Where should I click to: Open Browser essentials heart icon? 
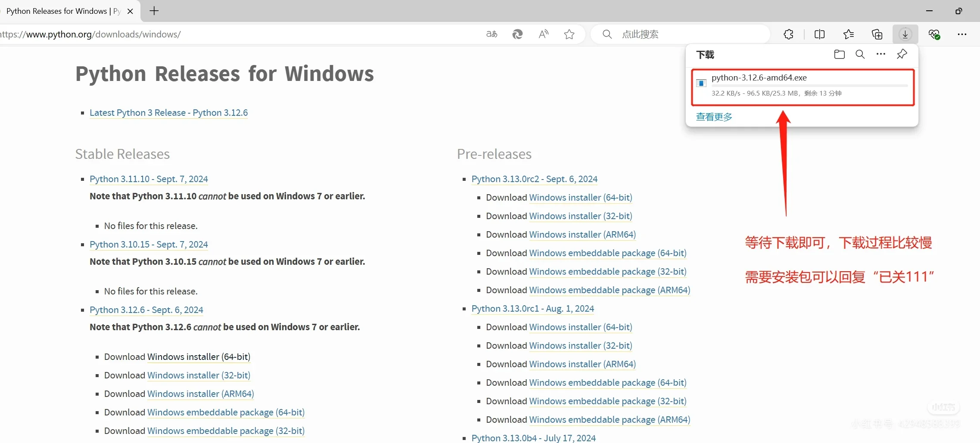[x=934, y=34]
